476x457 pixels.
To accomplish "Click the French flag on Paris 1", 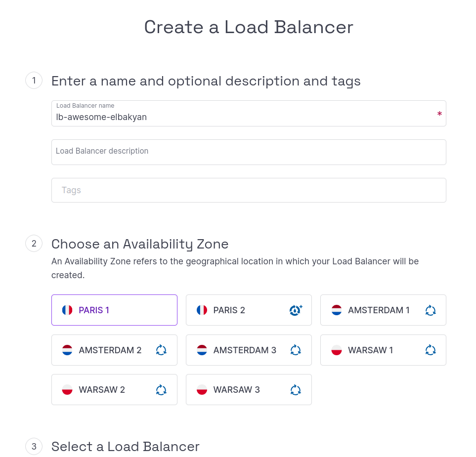I will point(67,310).
